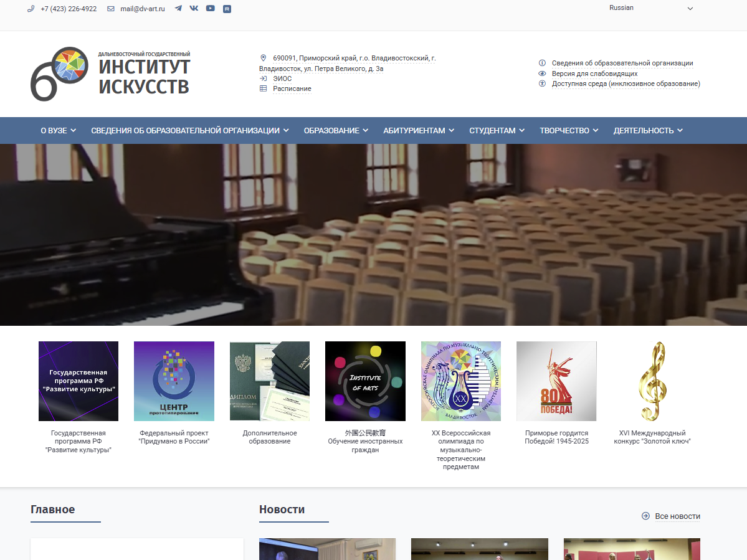The height and width of the screenshot is (560, 747).
Task: Click the envelope icon beside mail@dv-art.ru
Action: tap(110, 9)
